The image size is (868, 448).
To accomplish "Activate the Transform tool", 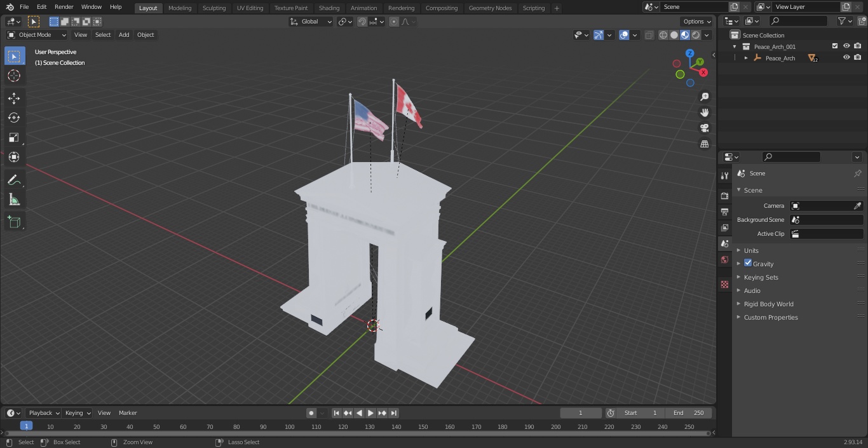I will click(x=14, y=157).
